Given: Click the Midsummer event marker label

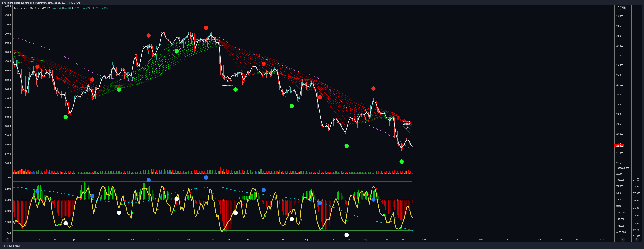Looking at the screenshot, I should point(227,85).
